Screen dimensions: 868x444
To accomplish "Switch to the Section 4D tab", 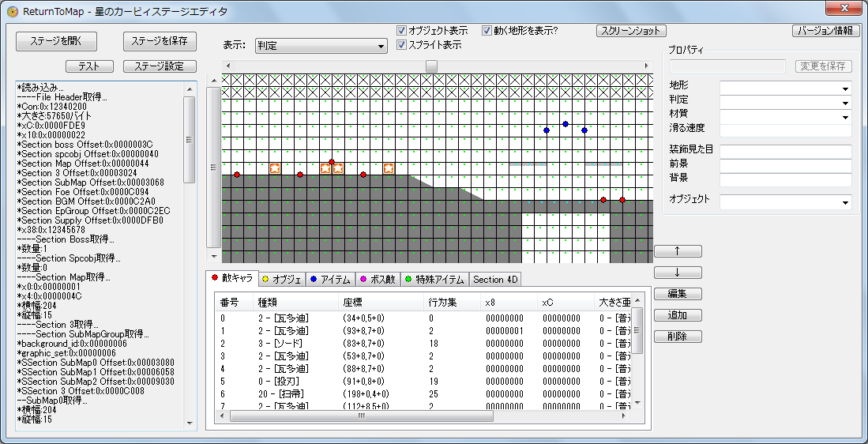I will point(495,280).
